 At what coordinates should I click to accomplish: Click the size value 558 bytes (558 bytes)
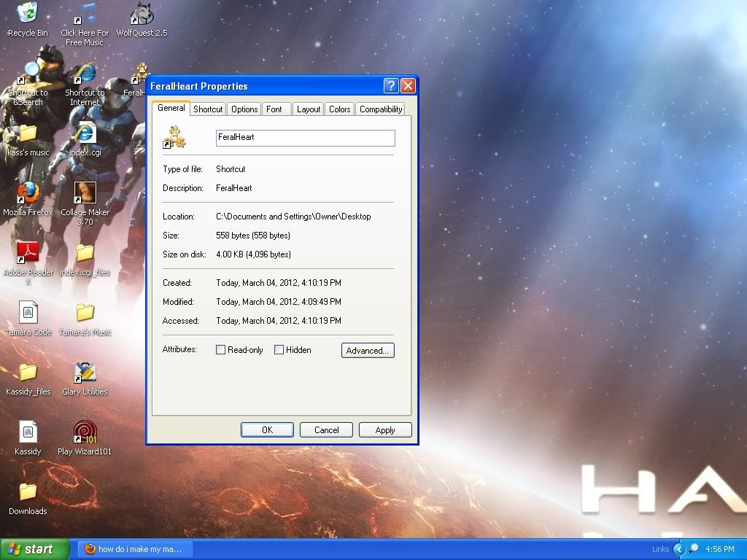point(253,236)
